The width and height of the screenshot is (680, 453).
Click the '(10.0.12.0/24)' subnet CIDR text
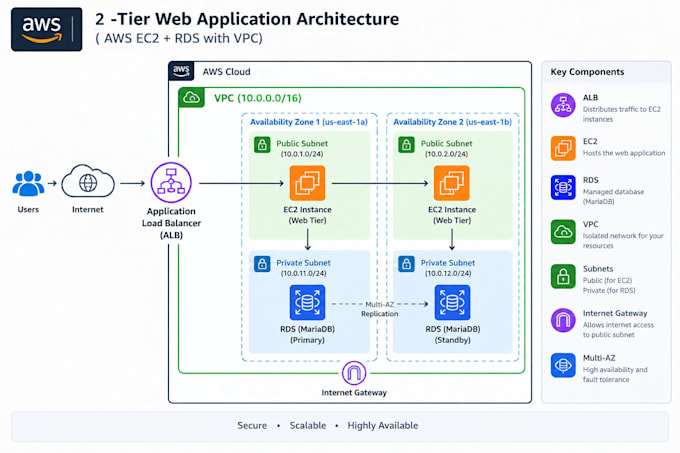448,273
